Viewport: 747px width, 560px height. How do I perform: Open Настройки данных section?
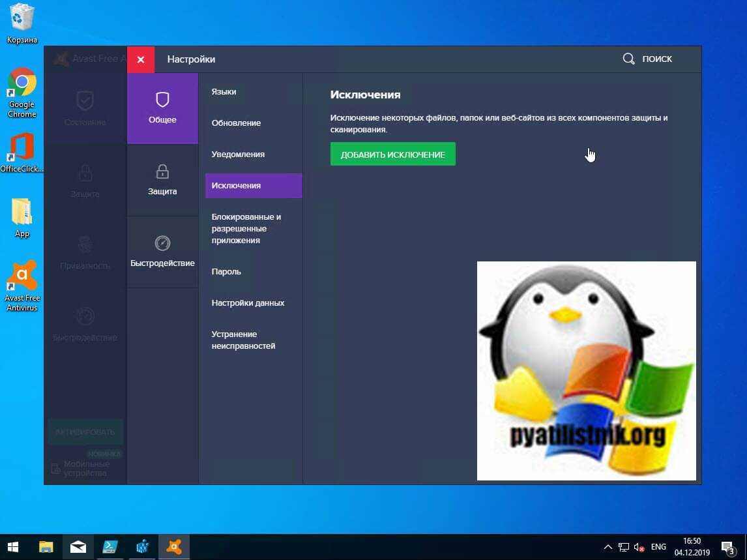(248, 303)
